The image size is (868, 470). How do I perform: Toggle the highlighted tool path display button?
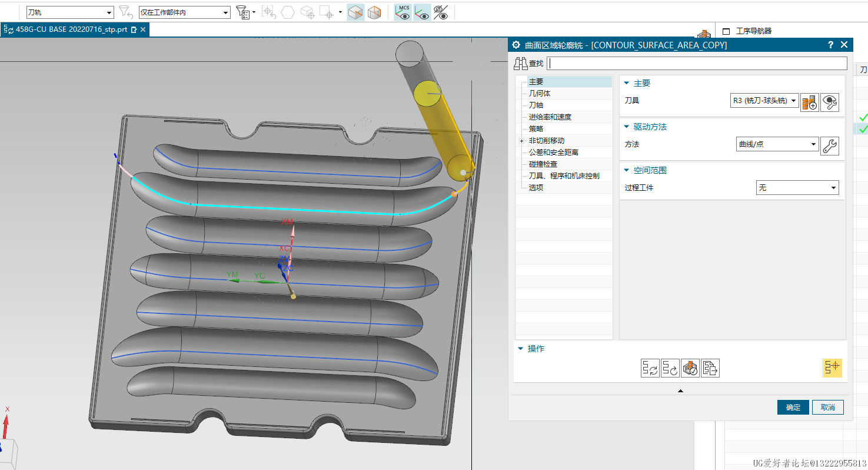[833, 368]
